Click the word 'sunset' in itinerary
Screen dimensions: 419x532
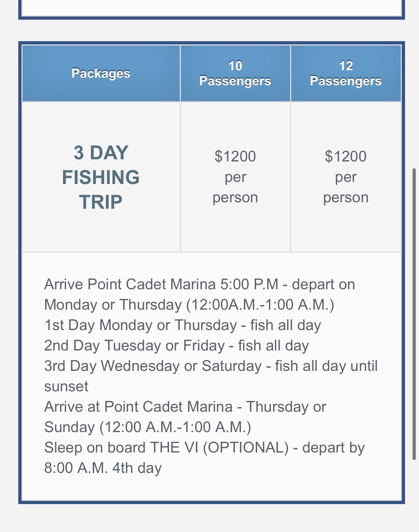[66, 386]
